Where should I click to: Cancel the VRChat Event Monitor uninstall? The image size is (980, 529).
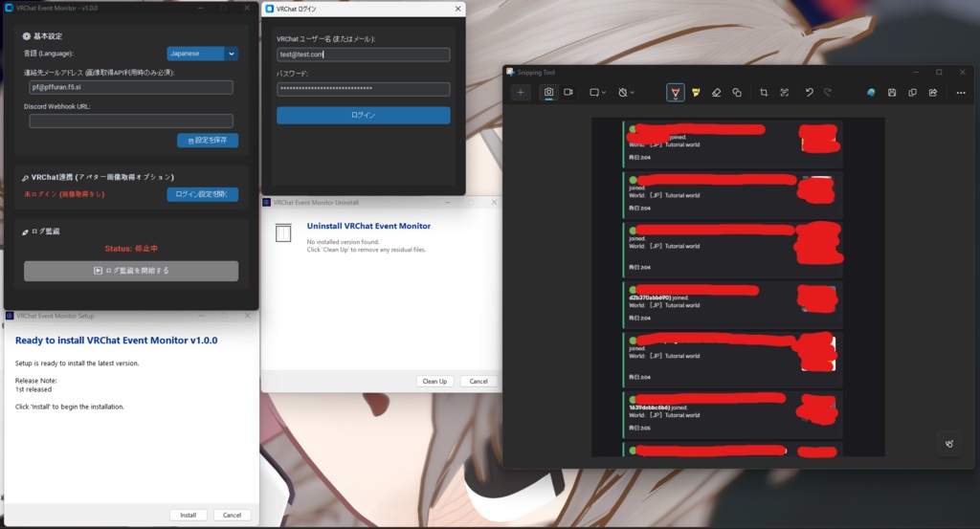(x=479, y=381)
